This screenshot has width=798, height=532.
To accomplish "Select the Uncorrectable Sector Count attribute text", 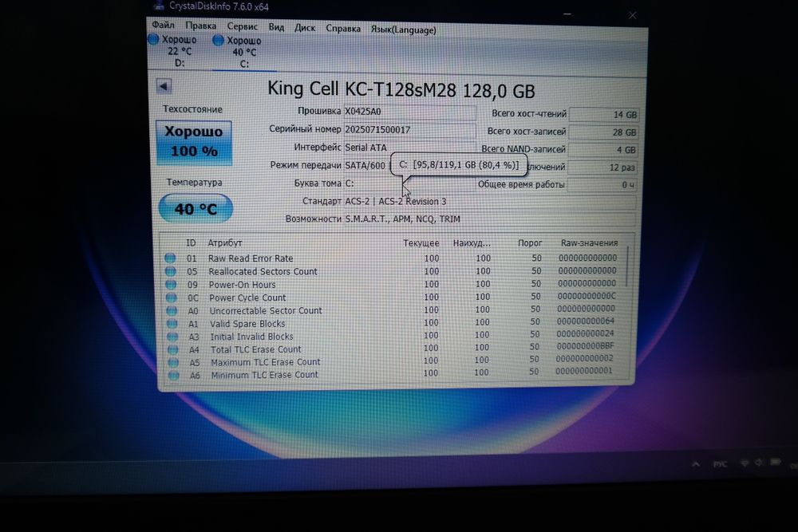I will tap(266, 311).
